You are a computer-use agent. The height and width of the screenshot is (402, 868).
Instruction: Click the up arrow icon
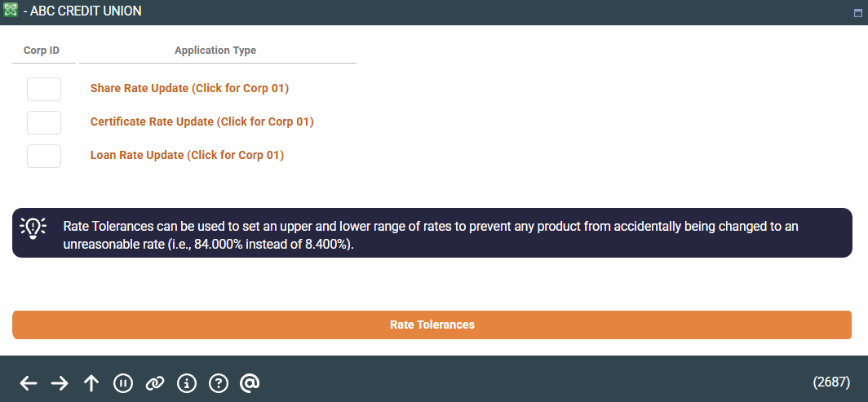coord(91,383)
